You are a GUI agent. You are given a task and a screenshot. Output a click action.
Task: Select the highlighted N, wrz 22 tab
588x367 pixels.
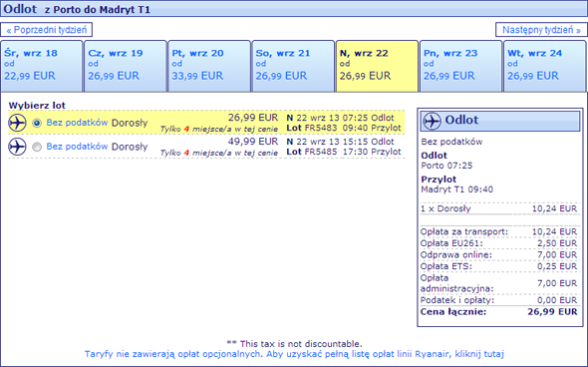pos(378,66)
